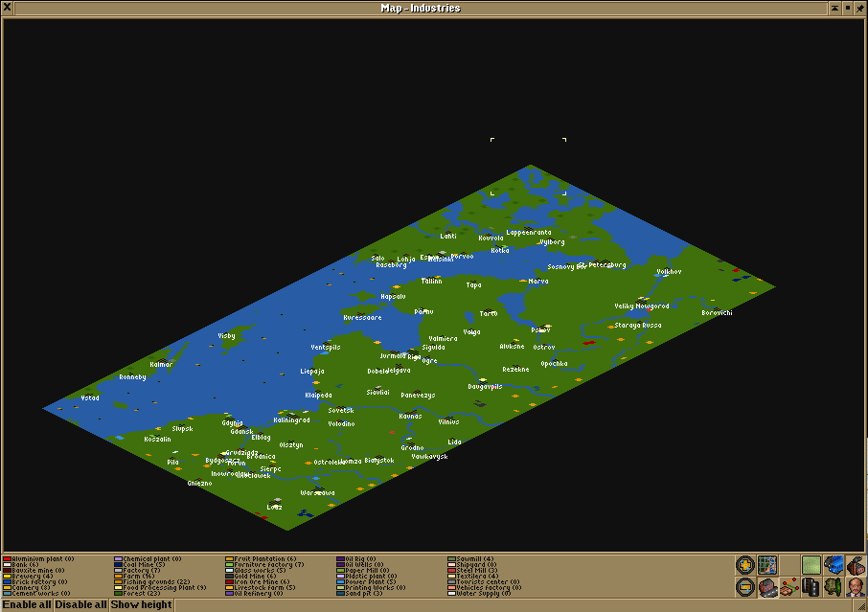This screenshot has width=868, height=612.
Task: Toggle Forest (23) legend entry
Action: coord(137,593)
